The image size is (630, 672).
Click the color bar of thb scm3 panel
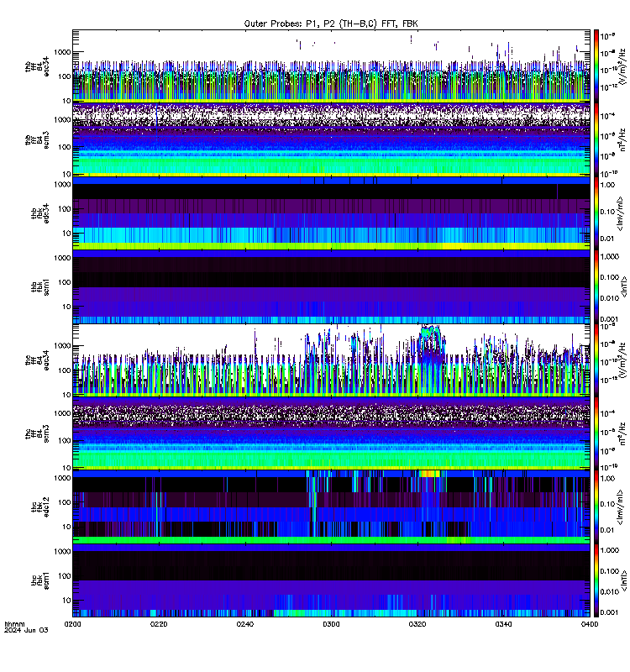pos(596,139)
